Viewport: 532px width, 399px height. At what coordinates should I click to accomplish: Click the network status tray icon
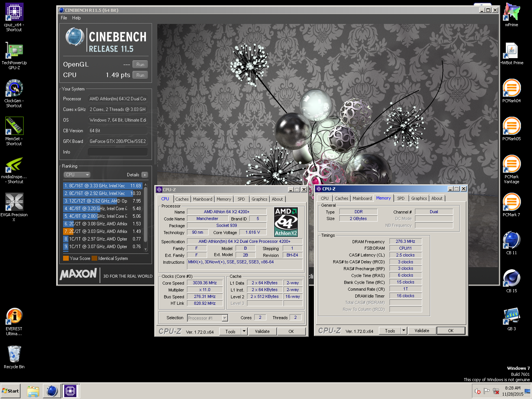tap(496, 391)
